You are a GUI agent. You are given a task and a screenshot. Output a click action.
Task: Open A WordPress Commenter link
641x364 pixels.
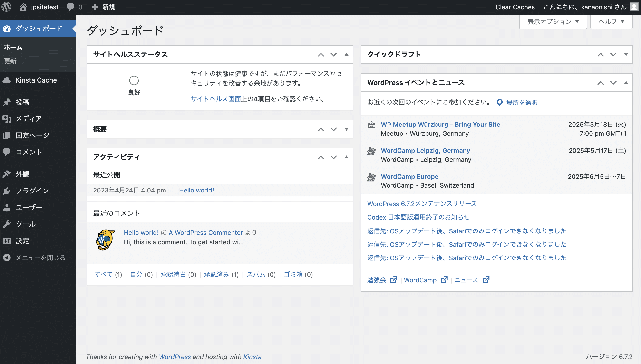coord(205,232)
